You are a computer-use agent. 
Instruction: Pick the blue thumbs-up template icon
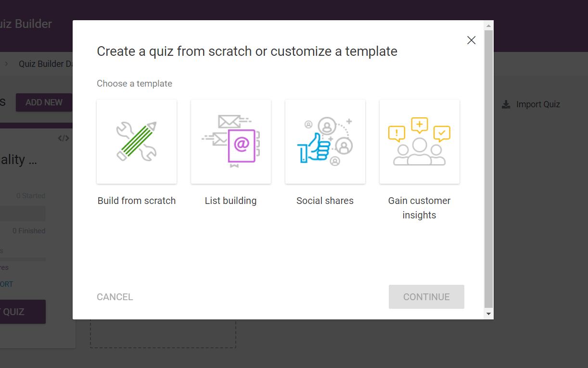(325, 141)
